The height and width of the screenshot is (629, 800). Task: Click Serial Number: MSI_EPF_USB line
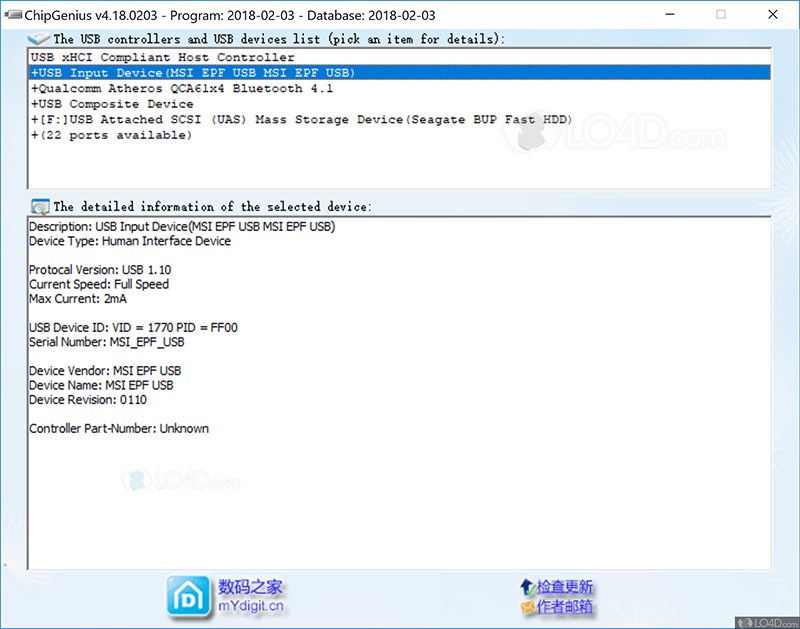pos(107,342)
